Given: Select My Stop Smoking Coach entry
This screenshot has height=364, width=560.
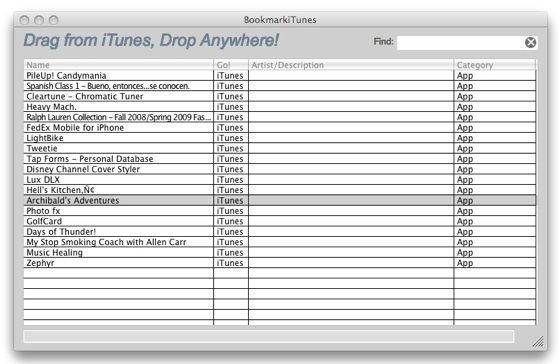Looking at the screenshot, I should (x=280, y=242).
